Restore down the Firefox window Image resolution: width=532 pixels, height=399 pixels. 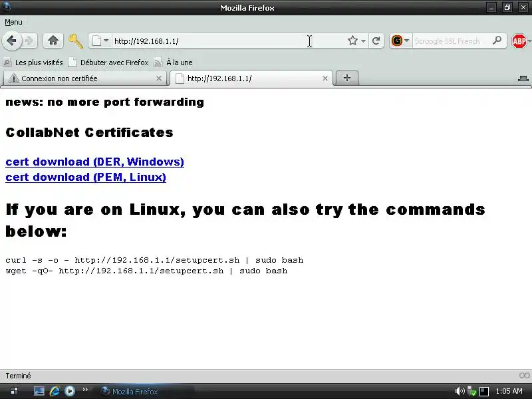point(507,7)
